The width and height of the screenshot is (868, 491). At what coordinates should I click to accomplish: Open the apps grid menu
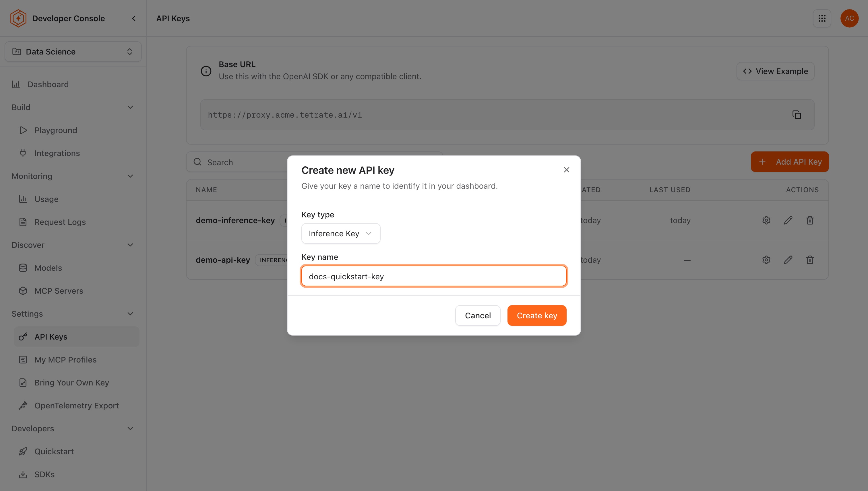(822, 18)
